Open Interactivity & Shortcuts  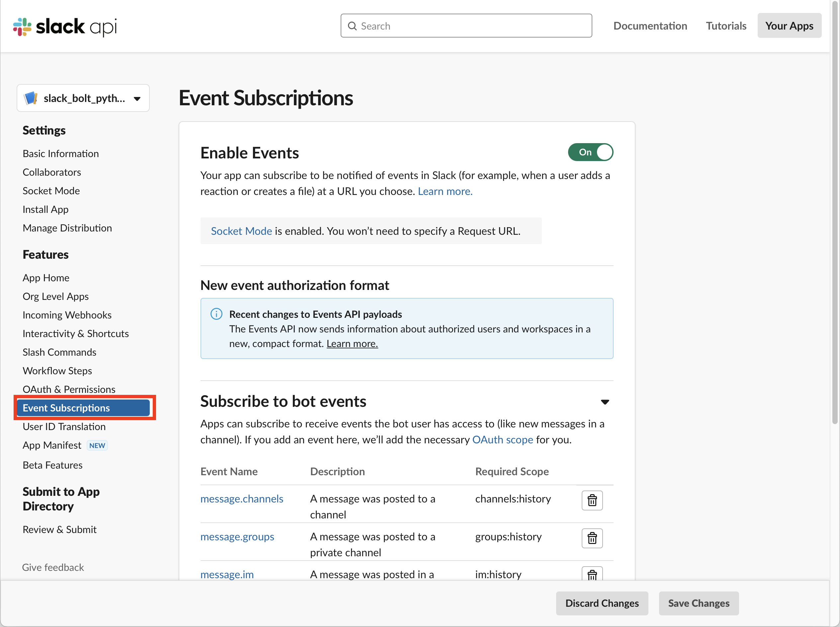coord(76,334)
